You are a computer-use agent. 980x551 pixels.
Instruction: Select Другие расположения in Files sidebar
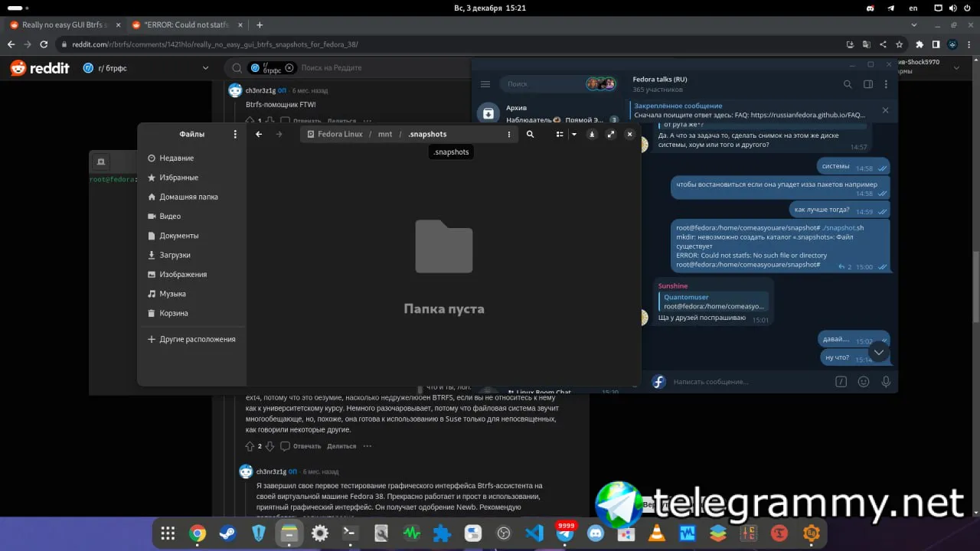pyautogui.click(x=192, y=339)
